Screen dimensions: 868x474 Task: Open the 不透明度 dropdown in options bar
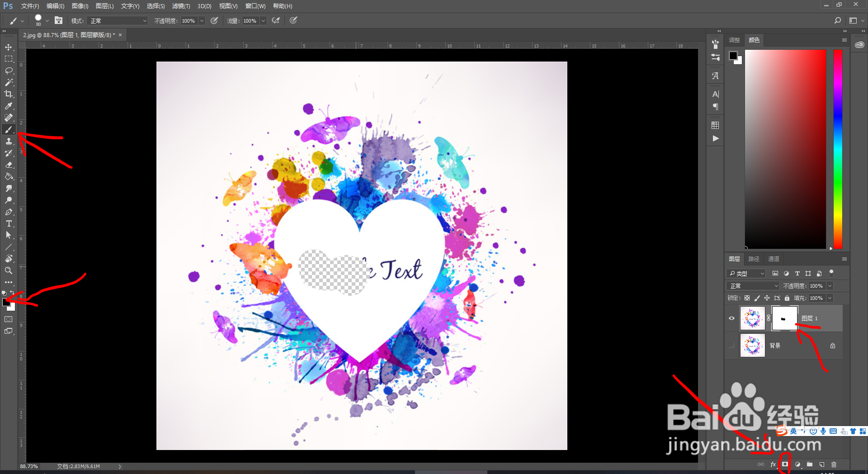[x=202, y=21]
